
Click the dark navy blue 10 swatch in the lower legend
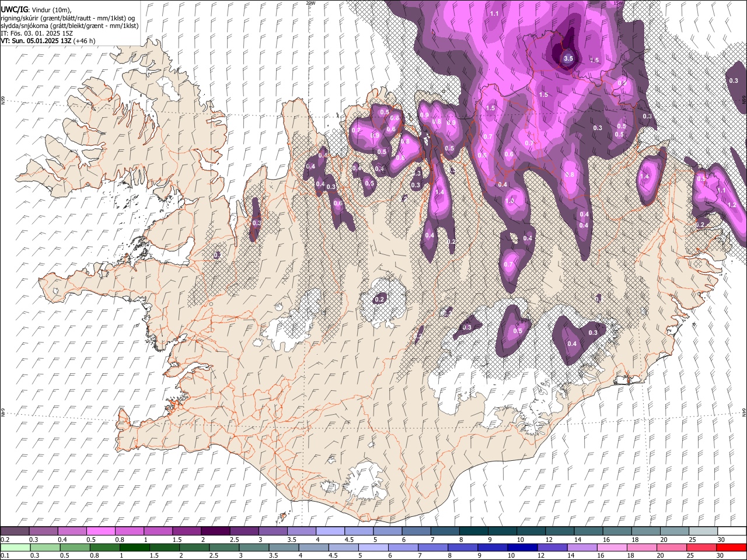pyautogui.click(x=522, y=547)
